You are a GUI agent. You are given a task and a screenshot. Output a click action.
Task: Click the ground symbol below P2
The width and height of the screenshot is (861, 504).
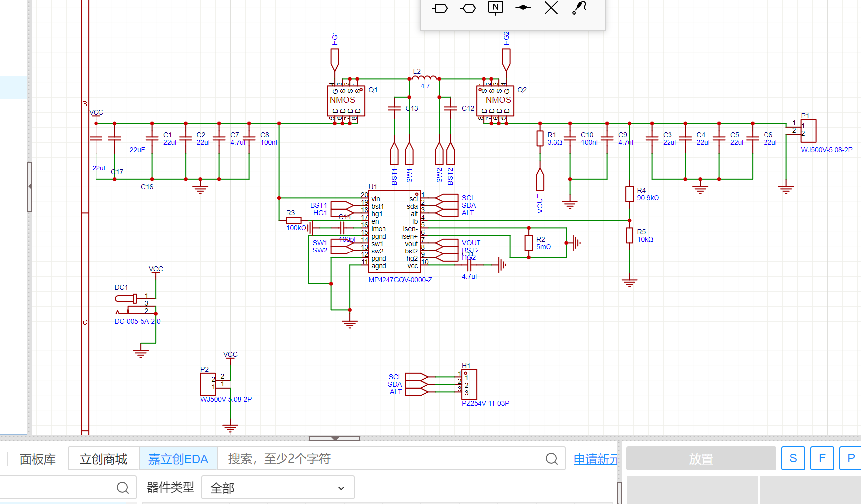tap(230, 428)
